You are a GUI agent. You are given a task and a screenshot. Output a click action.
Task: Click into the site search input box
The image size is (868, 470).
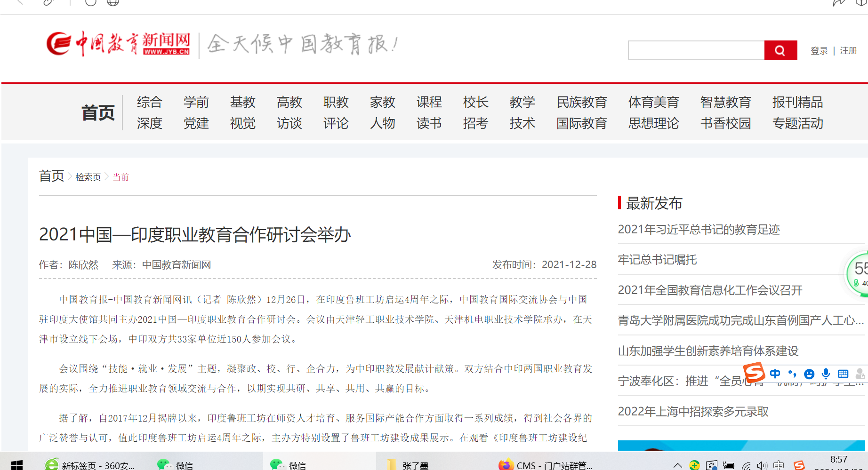click(x=696, y=50)
